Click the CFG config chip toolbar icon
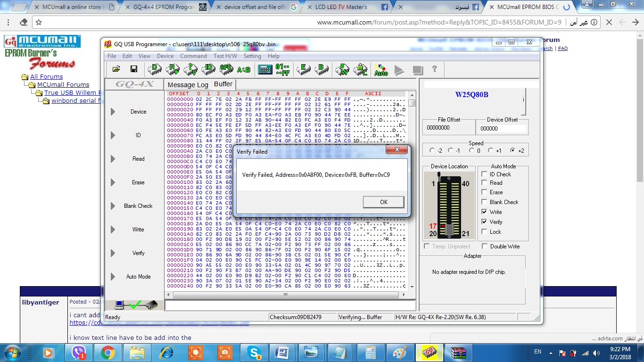This screenshot has width=644, height=362. (x=226, y=69)
